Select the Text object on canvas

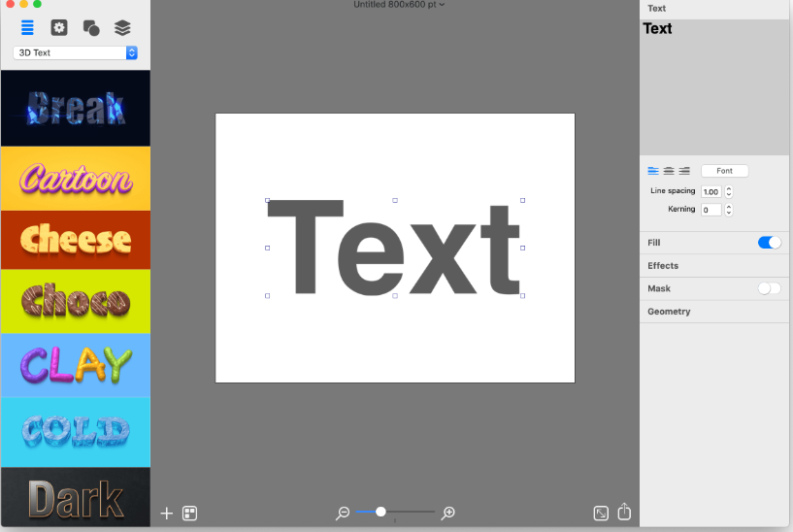pos(395,248)
